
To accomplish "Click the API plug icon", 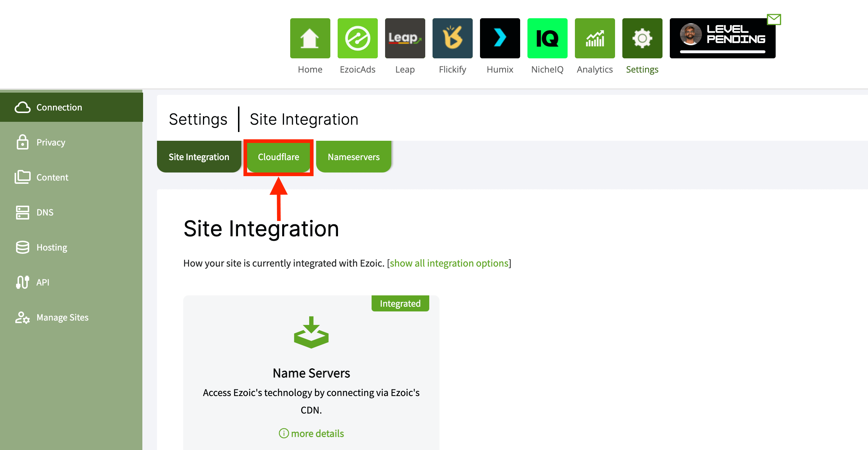I will click(23, 282).
